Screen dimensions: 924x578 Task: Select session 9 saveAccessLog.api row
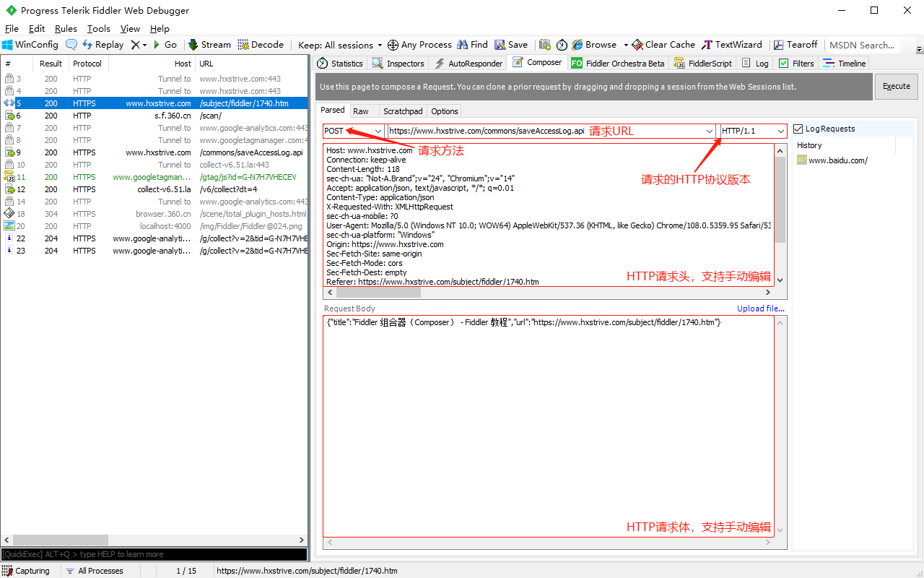(x=154, y=152)
